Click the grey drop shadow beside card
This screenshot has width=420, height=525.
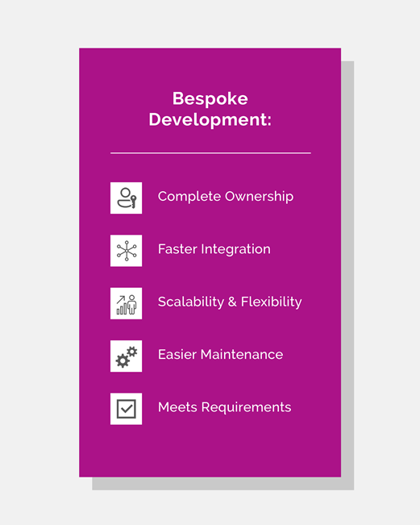(x=347, y=274)
